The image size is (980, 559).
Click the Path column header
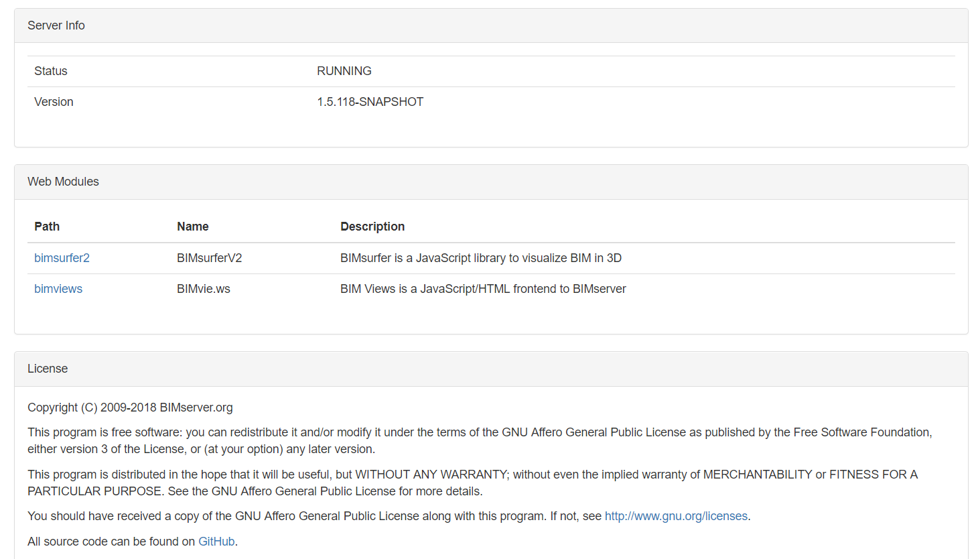[47, 227]
